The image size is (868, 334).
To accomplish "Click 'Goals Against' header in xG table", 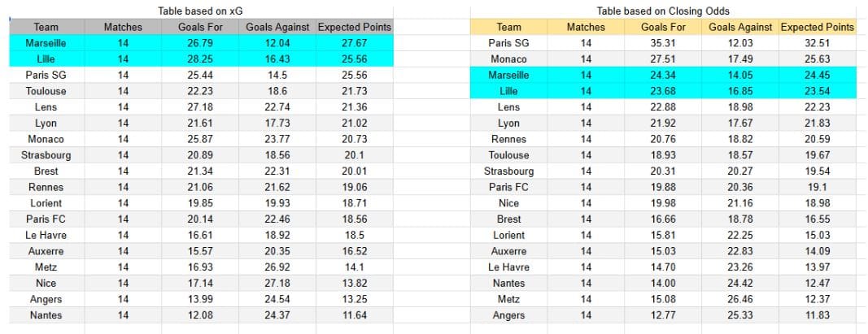I will tap(277, 27).
